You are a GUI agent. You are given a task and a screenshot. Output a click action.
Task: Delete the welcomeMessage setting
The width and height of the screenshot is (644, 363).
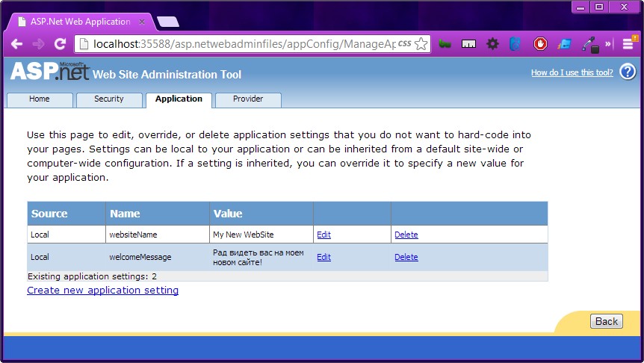pos(406,257)
